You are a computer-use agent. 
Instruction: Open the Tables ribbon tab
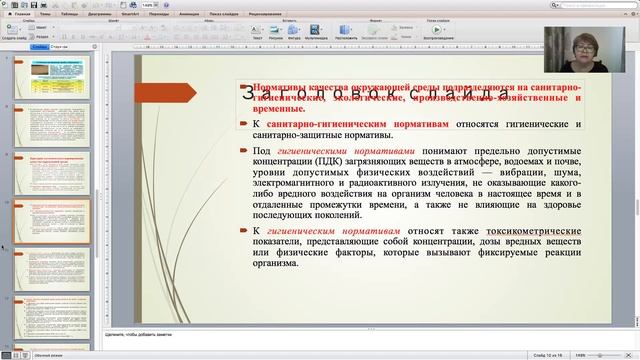69,14
